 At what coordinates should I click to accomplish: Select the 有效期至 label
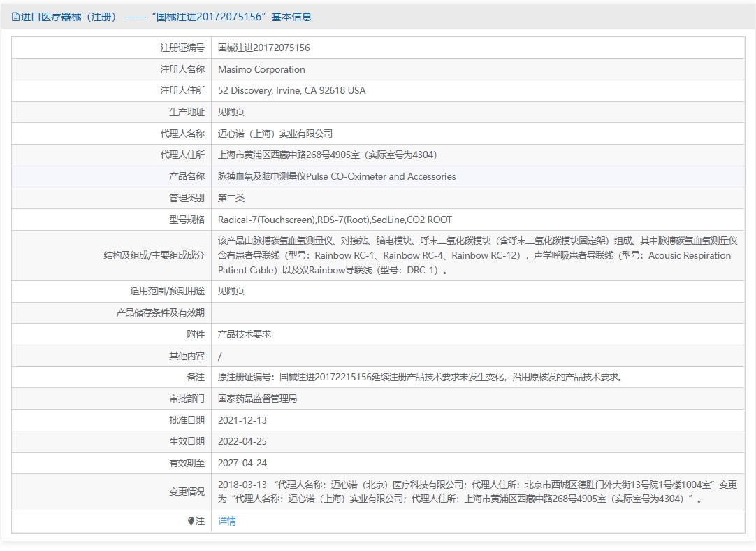187,463
